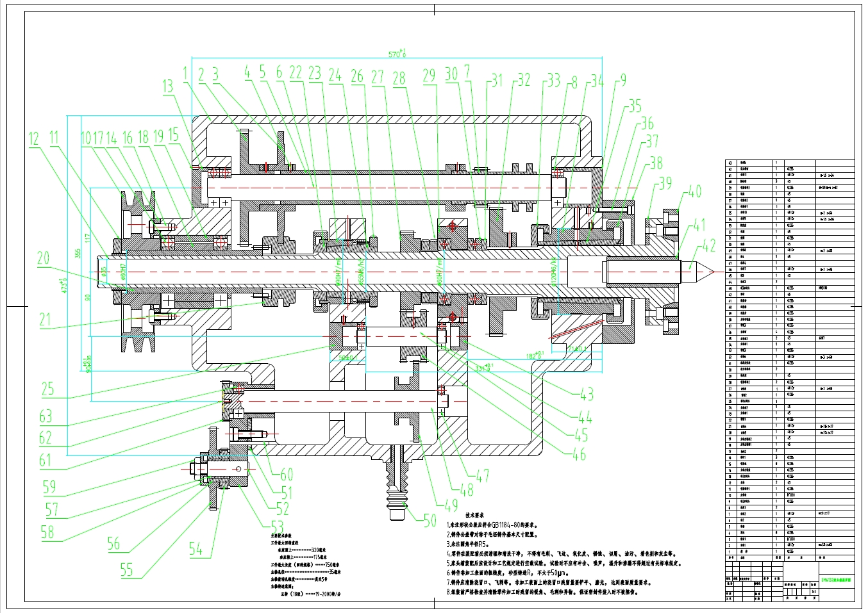Image resolution: width=868 pixels, height=613 pixels.
Task: Click part callout number 55
Action: tap(127, 569)
